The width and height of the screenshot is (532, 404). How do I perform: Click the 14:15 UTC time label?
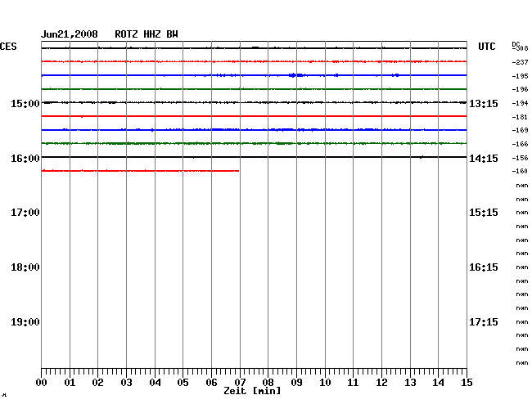click(484, 159)
